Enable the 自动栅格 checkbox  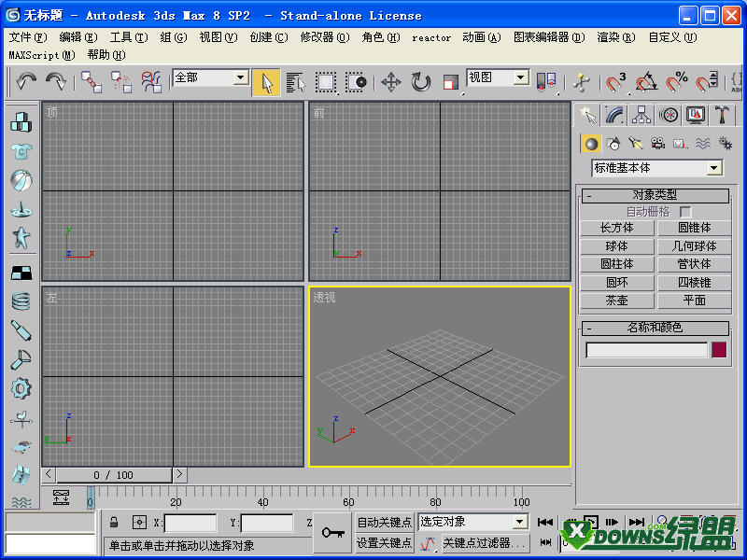coord(685,212)
